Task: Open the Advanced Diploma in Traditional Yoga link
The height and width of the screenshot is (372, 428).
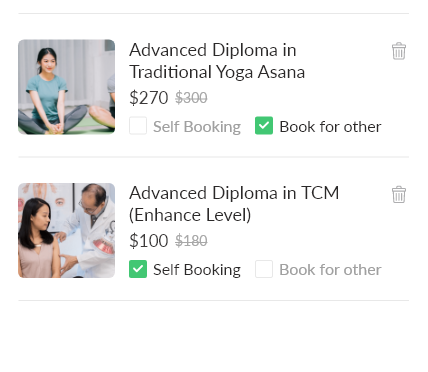Action: pos(217,61)
